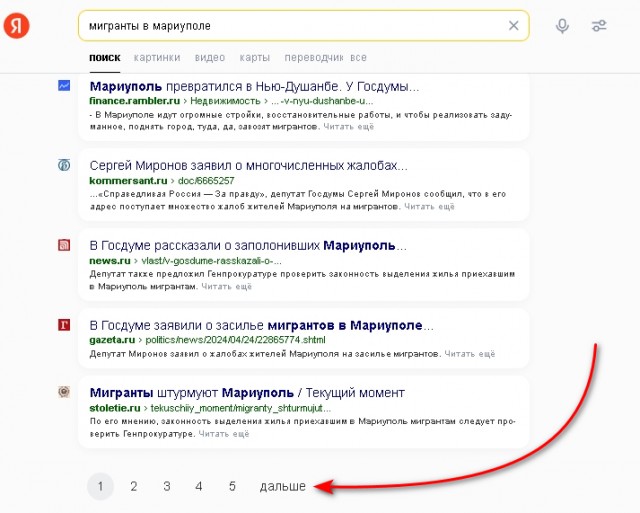Click Читать ещё in the news.ru snippet
Viewport: 640px width, 513px height.
[x=227, y=286]
